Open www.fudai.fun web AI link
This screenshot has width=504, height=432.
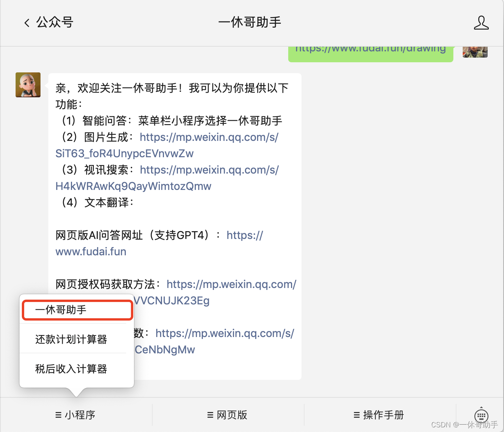click(160, 243)
